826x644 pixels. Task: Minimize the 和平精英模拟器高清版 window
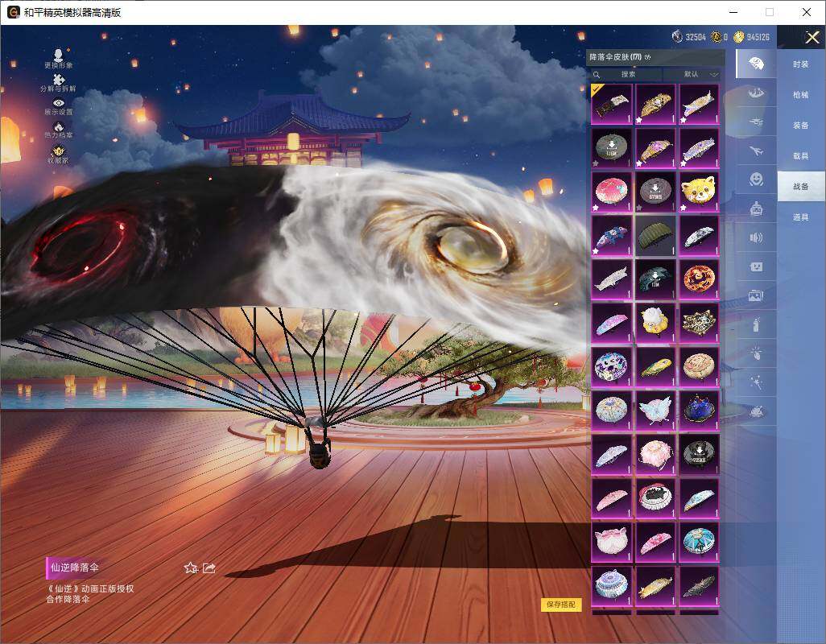click(733, 12)
